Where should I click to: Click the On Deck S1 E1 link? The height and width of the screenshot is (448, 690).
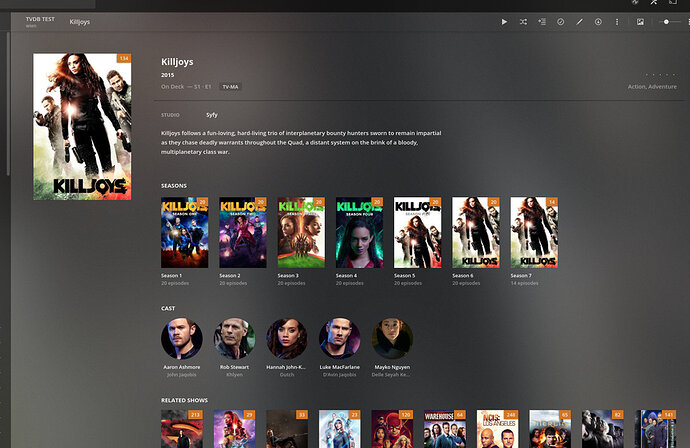186,87
